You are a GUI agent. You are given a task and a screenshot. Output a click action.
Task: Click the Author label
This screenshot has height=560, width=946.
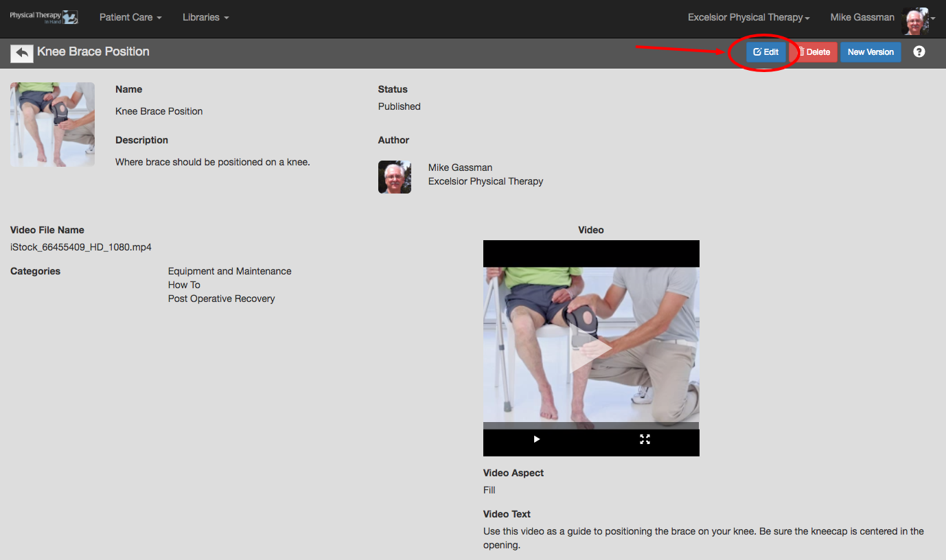pos(393,140)
